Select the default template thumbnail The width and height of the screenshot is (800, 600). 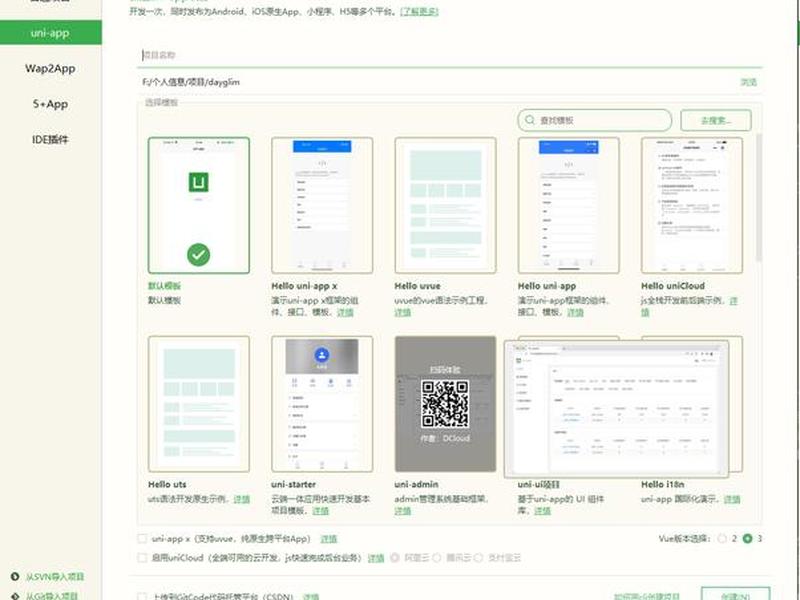click(x=198, y=205)
